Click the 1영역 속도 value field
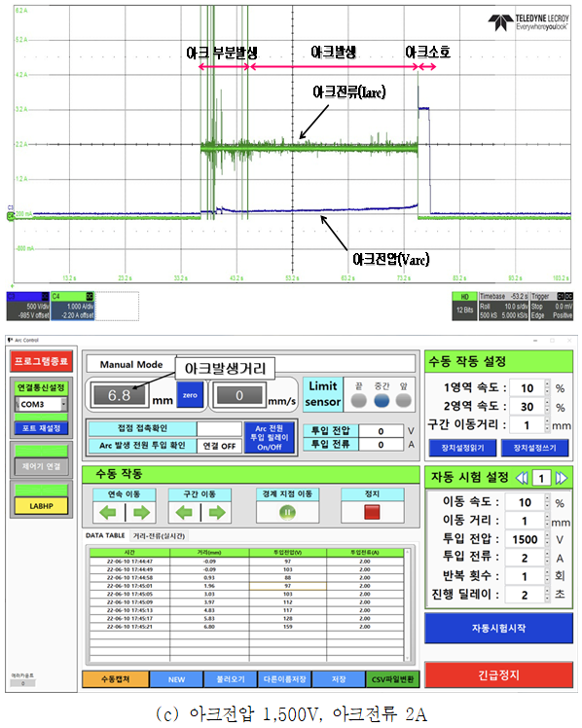582x728 pixels. point(527,387)
